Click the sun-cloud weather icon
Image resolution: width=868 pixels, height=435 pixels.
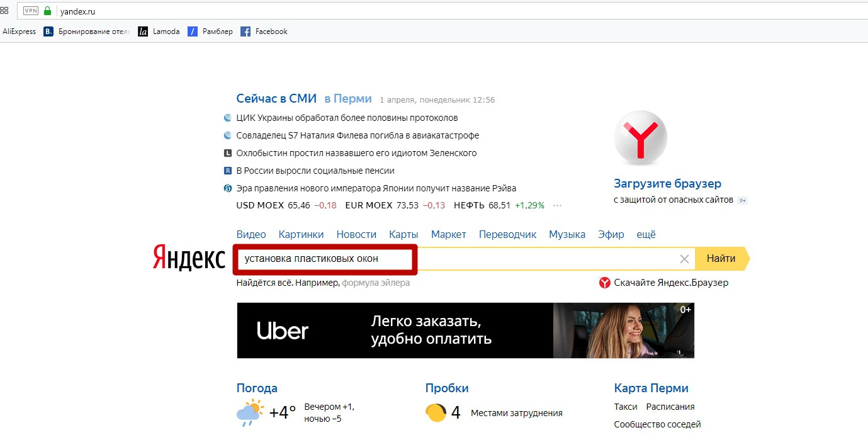click(x=250, y=412)
